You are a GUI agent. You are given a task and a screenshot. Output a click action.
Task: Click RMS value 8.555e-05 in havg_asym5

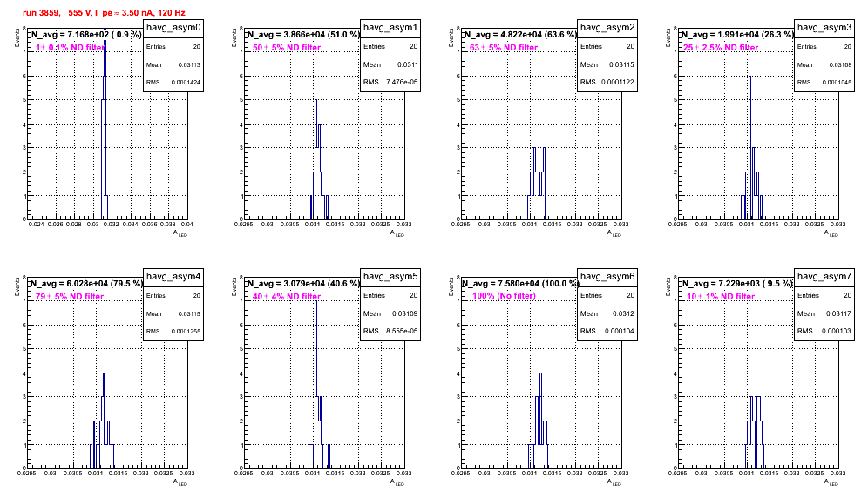402,332
